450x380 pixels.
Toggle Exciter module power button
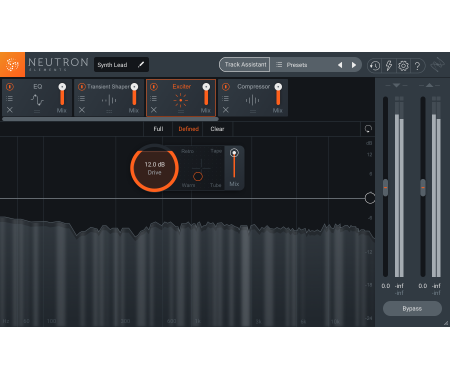tap(154, 87)
